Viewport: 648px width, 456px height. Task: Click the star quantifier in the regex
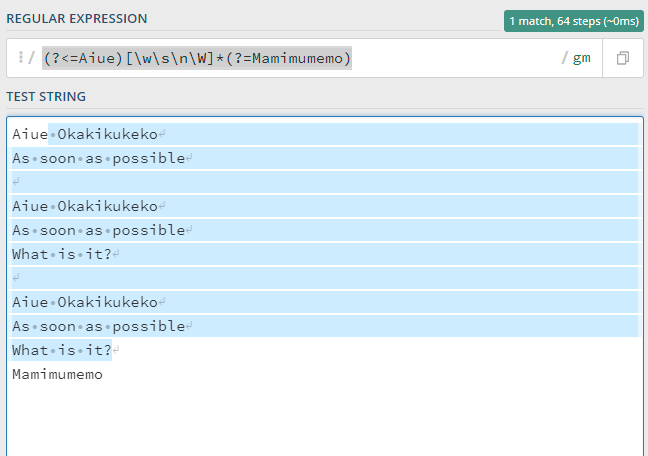point(220,58)
